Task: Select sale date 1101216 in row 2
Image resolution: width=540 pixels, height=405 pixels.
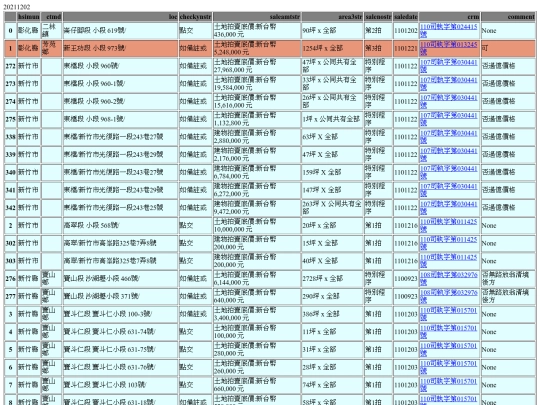Action: pos(406,225)
